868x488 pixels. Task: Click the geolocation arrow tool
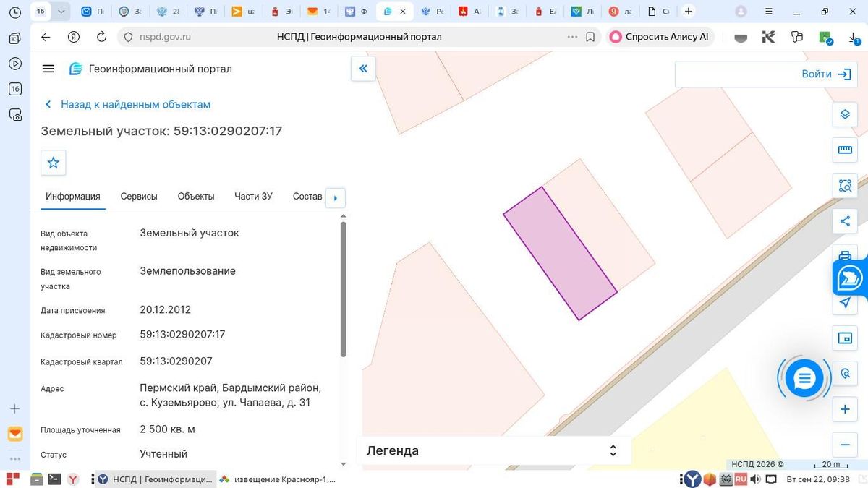[845, 303]
